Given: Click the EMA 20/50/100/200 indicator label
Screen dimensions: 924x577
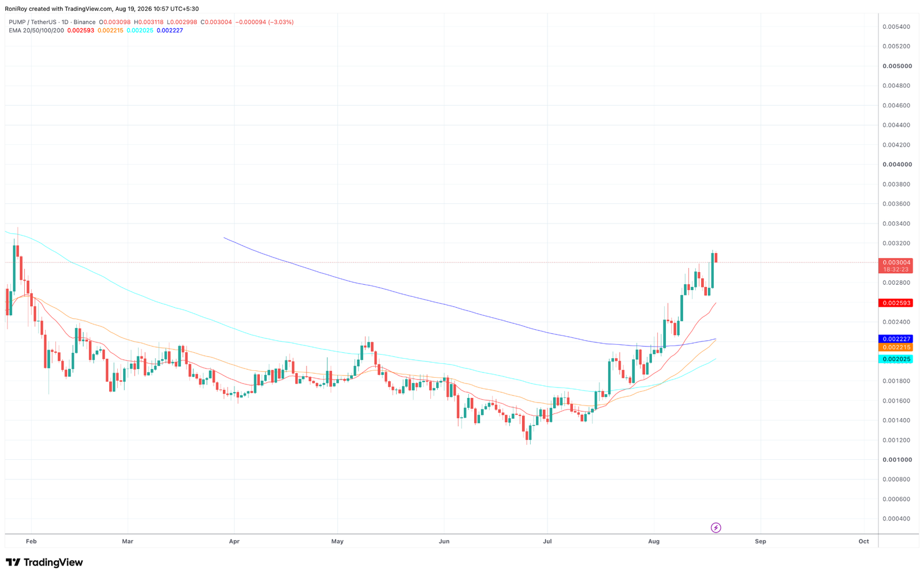Looking at the screenshot, I should pos(36,30).
